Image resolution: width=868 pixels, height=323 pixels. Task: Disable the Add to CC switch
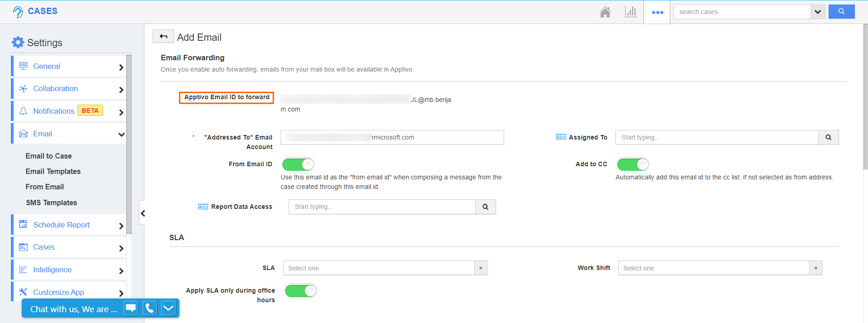coord(633,164)
